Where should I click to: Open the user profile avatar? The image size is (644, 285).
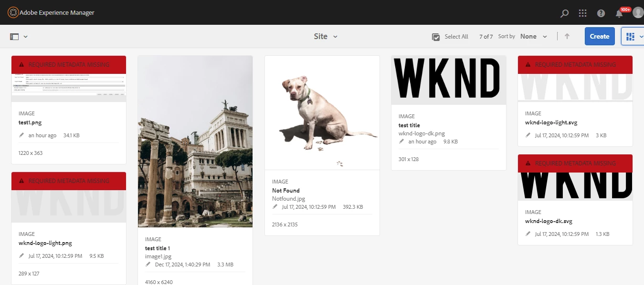[638, 13]
